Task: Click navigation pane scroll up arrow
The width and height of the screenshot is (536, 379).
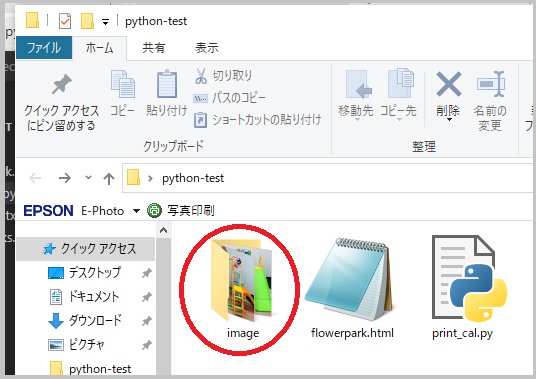Action: click(x=163, y=230)
